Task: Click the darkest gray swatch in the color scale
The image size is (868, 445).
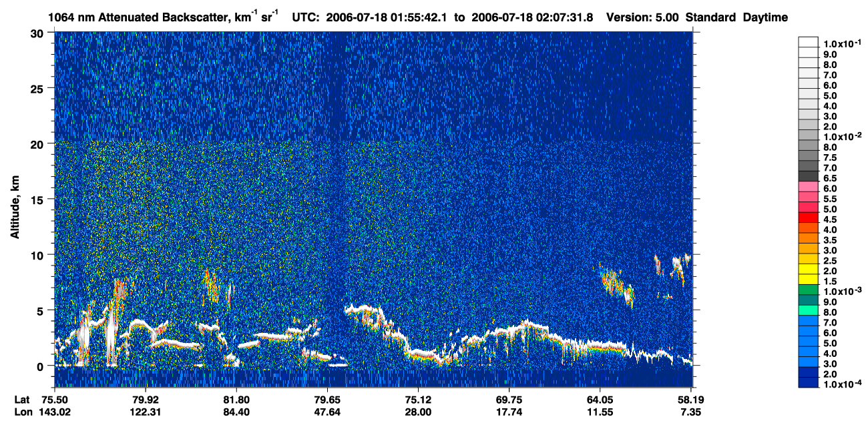Action: point(808,175)
